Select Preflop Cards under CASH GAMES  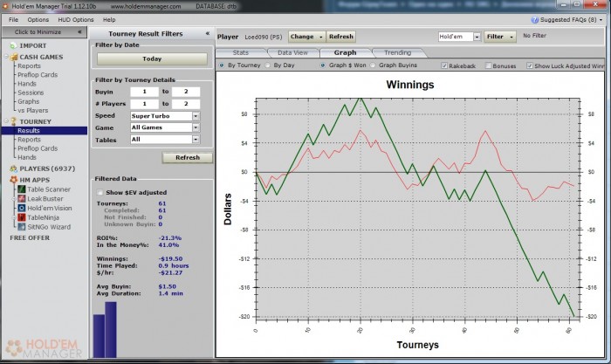point(38,75)
